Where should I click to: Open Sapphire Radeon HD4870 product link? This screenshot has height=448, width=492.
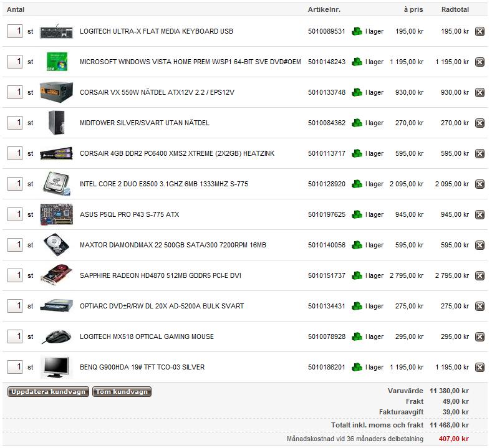tap(160, 275)
